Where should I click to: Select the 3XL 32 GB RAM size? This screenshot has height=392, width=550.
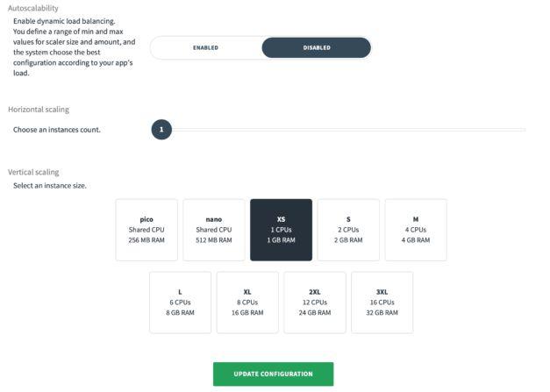pos(382,302)
